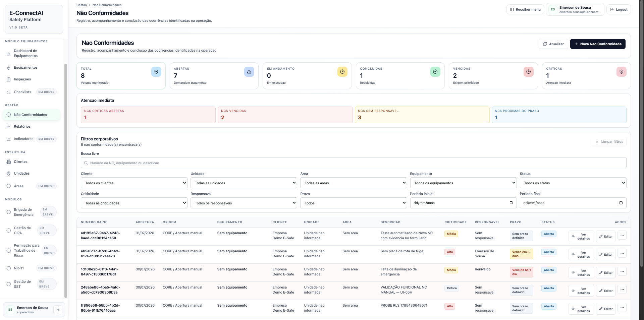Open calendar picker for Periodo inicial
The width and height of the screenshot is (644, 320).
point(511,203)
